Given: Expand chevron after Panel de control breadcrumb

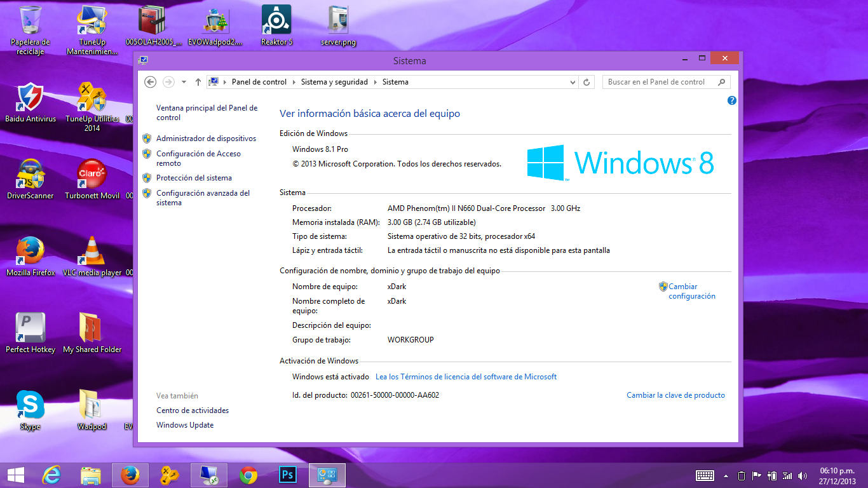Looking at the screenshot, I should [294, 82].
